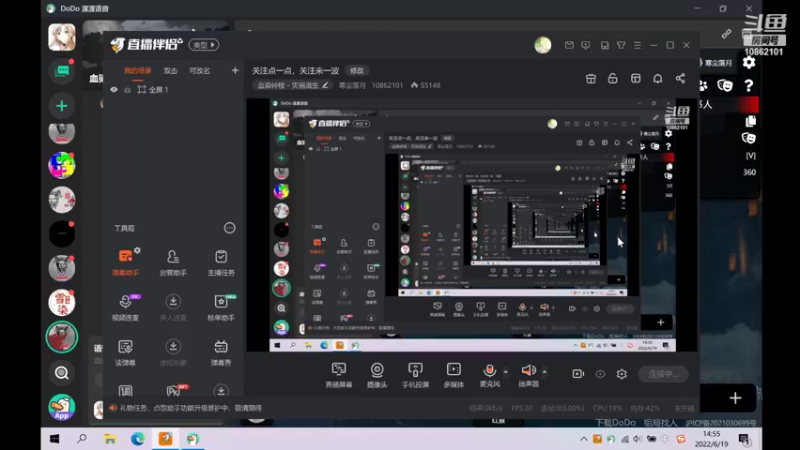This screenshot has height=450, width=800.
Task: Open toolbox more options ellipsis
Action: (x=230, y=228)
